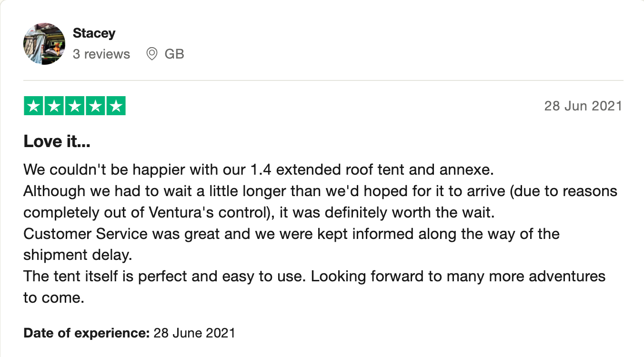Open the "Love it..." review title
The height and width of the screenshot is (357, 644).
(x=57, y=141)
